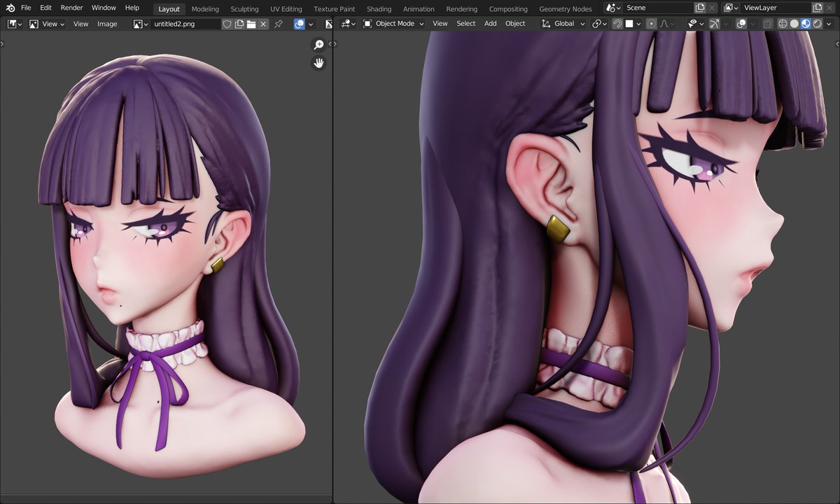Open object visibility and selectability eye dropdown
Image resolution: width=840 pixels, height=504 pixels.
tap(696, 24)
